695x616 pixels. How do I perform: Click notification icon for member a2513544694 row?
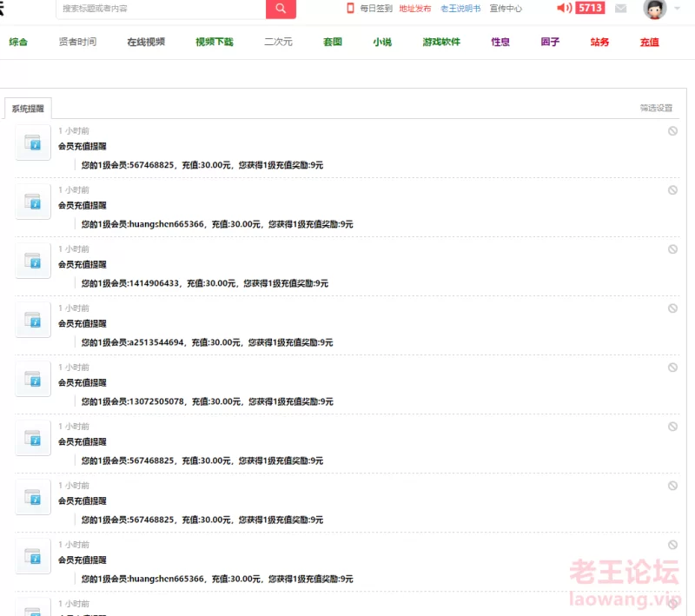[33, 320]
